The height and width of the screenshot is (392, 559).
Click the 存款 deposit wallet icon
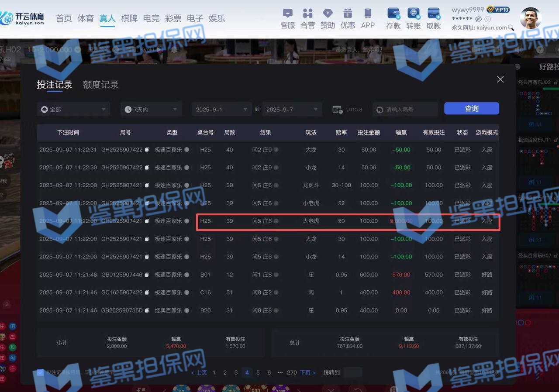393,14
